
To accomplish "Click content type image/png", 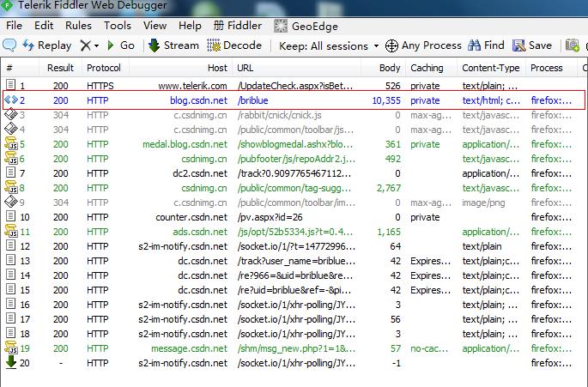I will pos(483,203).
